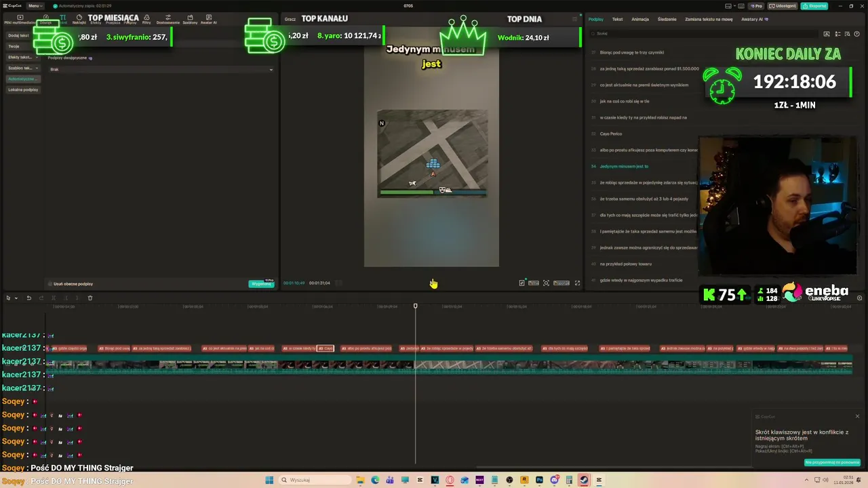Select Automatyczne napisy in the sidebar
Image resolution: width=868 pixels, height=488 pixels.
pos(22,79)
